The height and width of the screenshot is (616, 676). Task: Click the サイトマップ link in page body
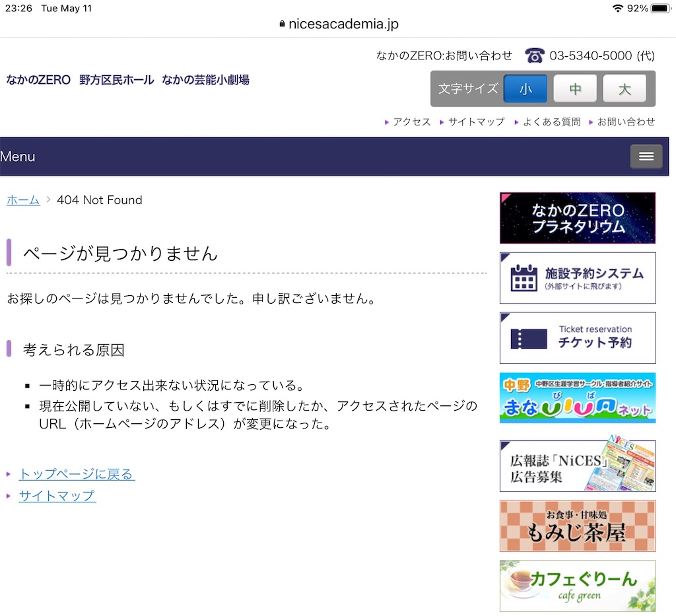pos(57,496)
